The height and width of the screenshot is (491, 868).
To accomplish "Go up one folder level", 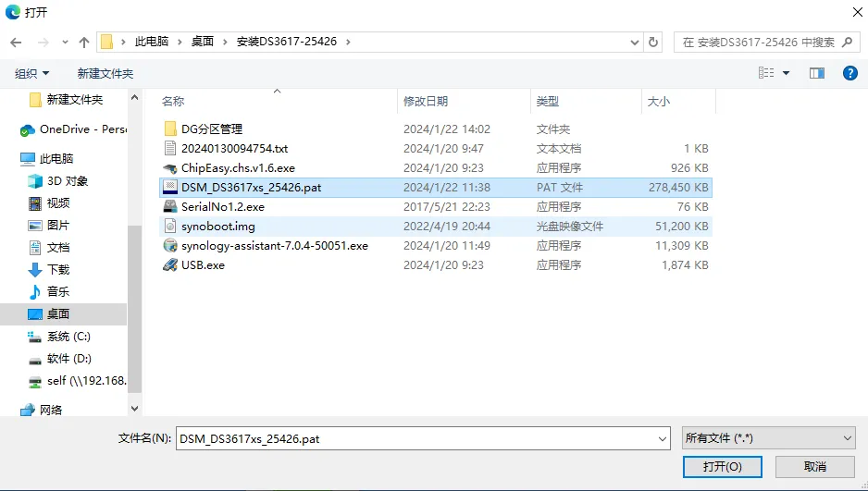I will [84, 42].
